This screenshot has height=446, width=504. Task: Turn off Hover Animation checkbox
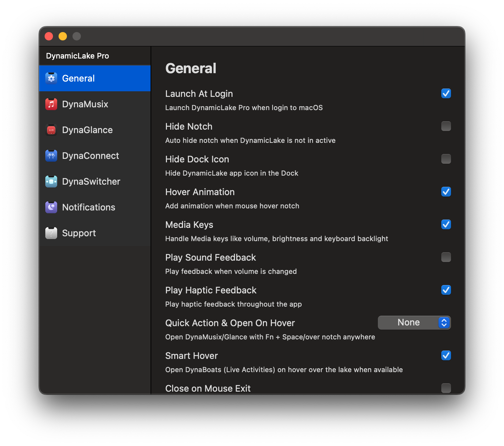click(x=446, y=192)
